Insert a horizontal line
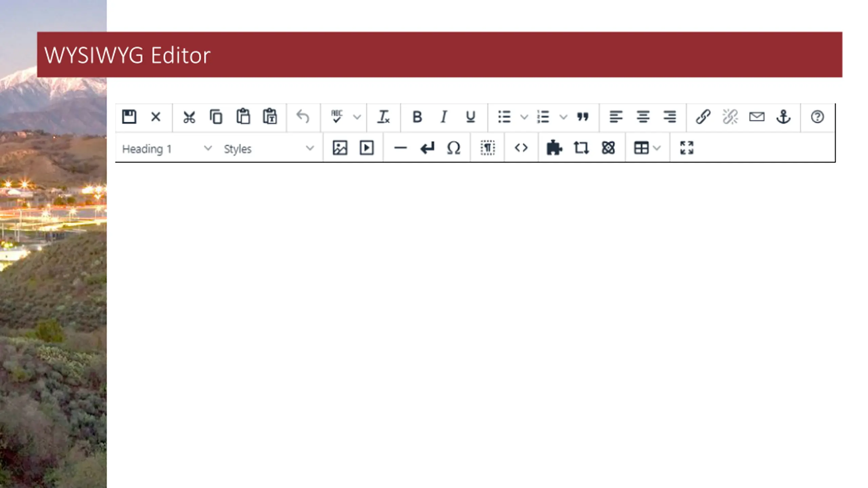868x488 pixels. [x=400, y=148]
